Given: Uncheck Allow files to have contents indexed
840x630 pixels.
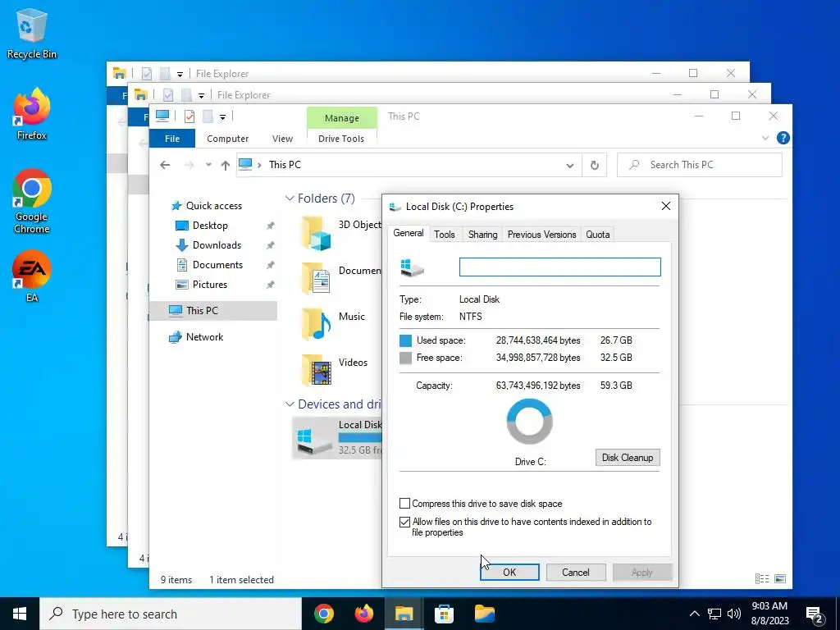Looking at the screenshot, I should click(x=405, y=522).
